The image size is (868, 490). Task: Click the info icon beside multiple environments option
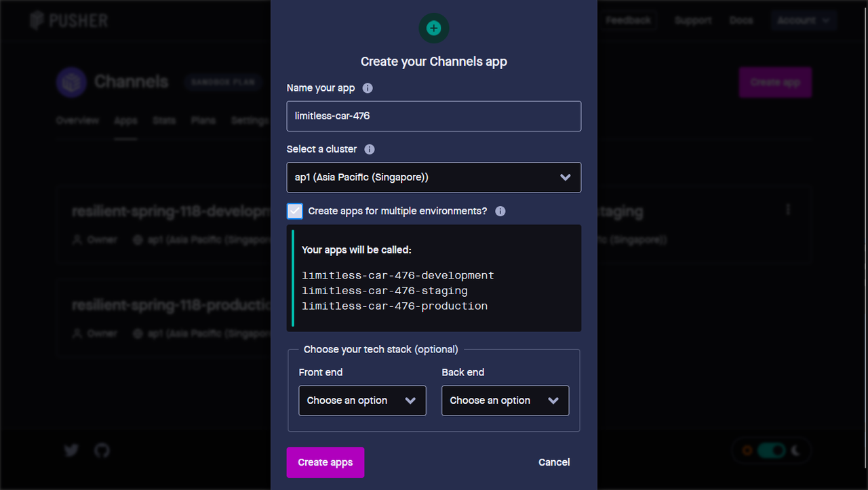(x=500, y=211)
